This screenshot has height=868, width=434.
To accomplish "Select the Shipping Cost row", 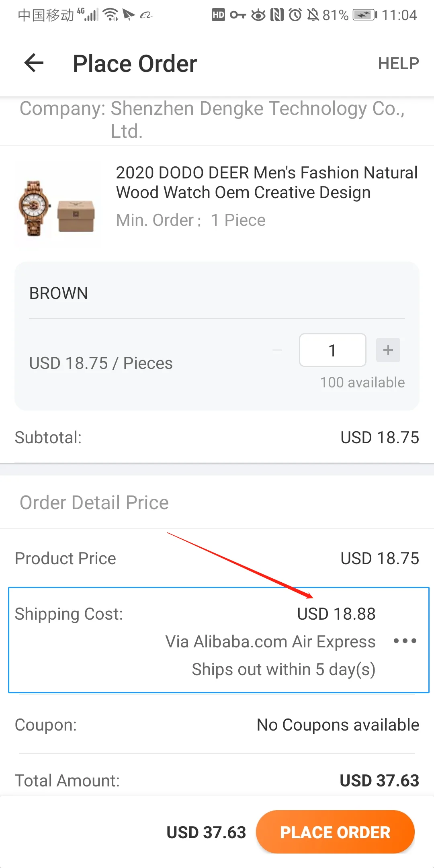I will click(x=219, y=640).
